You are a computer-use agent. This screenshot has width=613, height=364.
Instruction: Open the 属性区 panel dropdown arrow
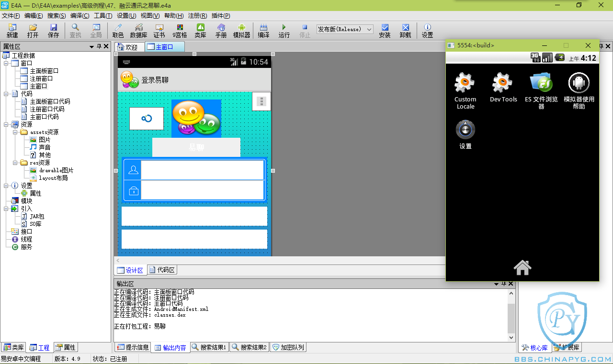(x=91, y=46)
